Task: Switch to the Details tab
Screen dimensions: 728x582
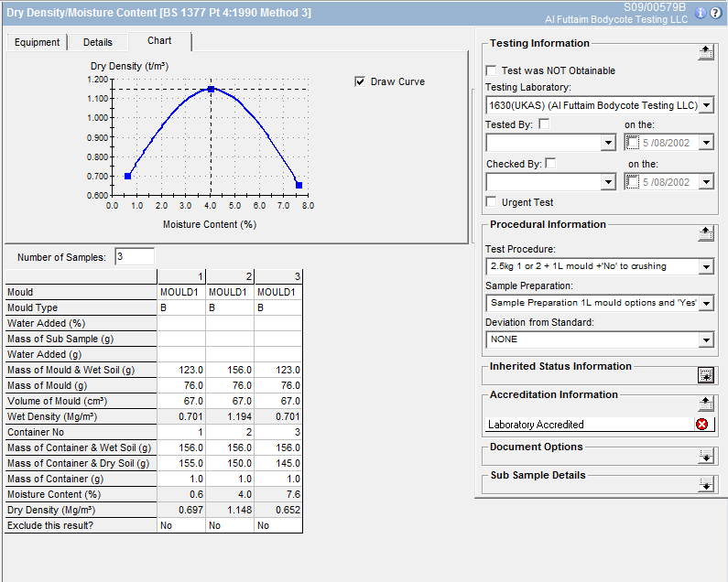Action: click(98, 42)
